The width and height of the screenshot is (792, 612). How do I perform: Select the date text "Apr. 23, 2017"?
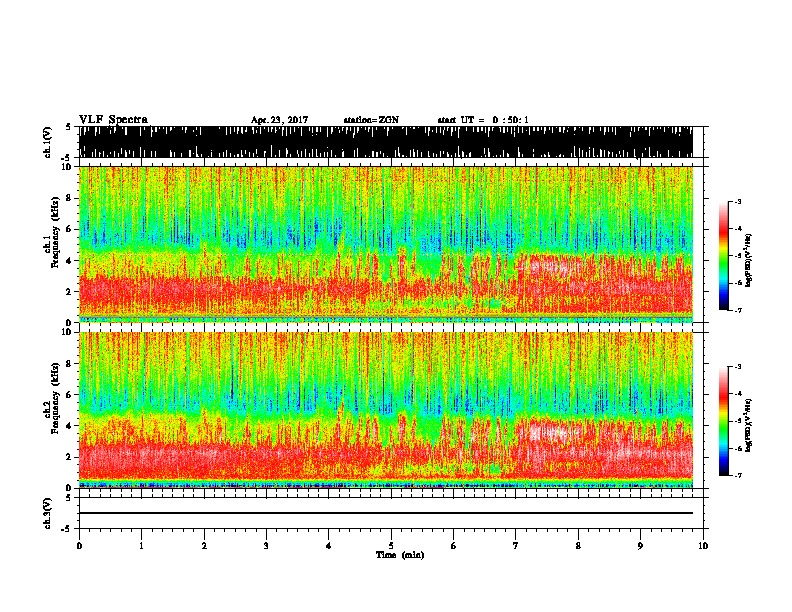tap(279, 120)
